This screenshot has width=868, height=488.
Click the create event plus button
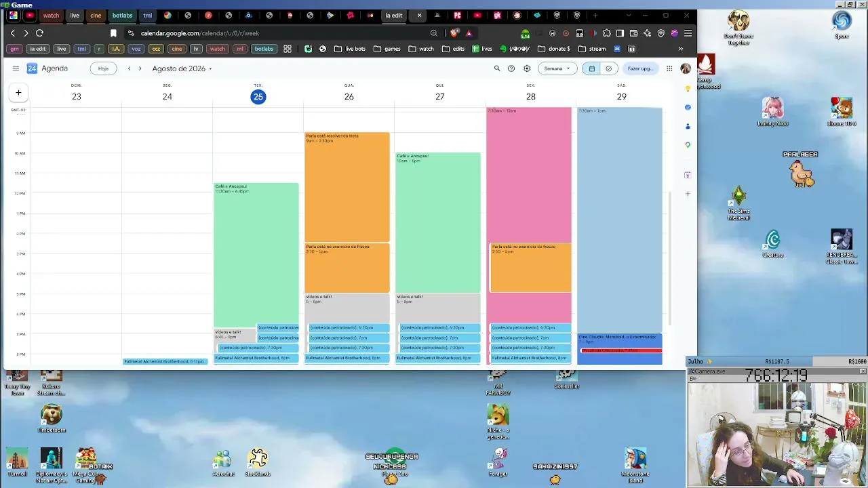18,93
